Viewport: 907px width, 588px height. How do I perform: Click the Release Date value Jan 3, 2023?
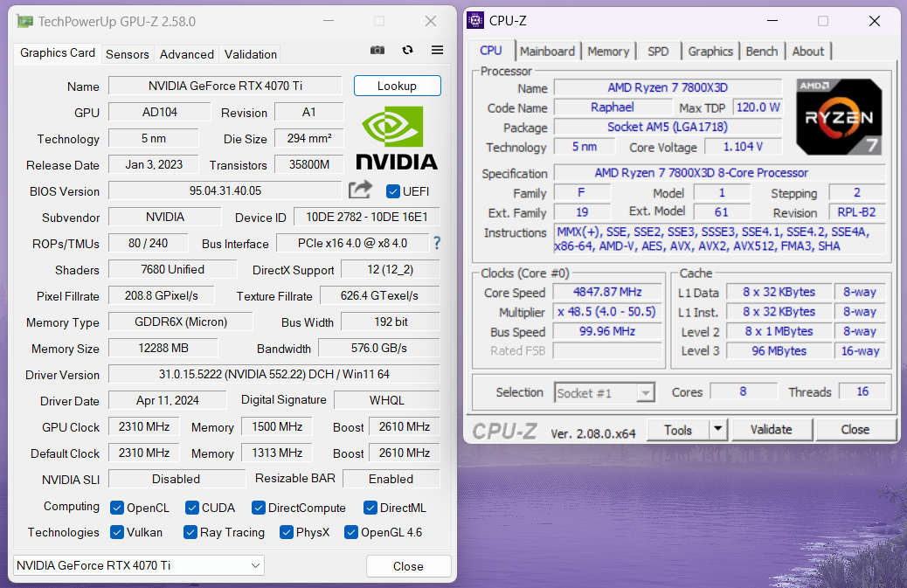pyautogui.click(x=153, y=164)
